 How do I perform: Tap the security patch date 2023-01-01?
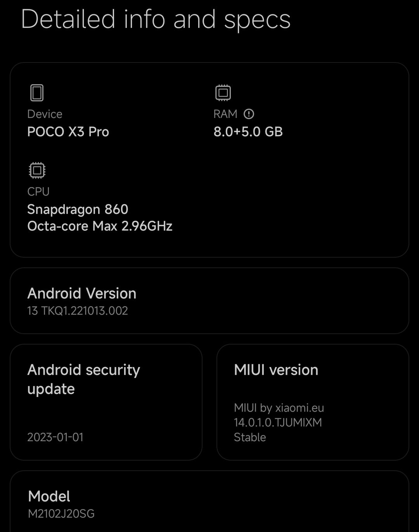(55, 437)
